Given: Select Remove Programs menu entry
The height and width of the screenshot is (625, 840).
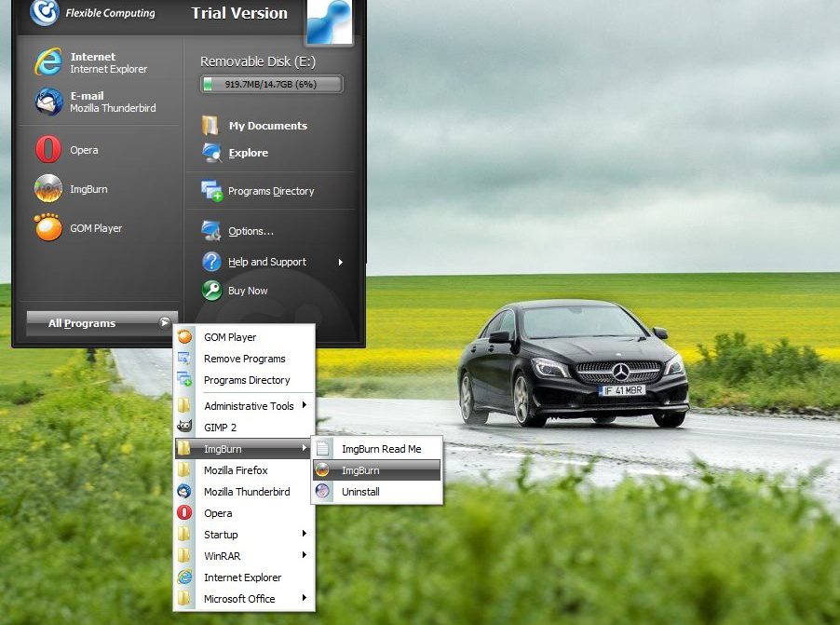Looking at the screenshot, I should [244, 358].
